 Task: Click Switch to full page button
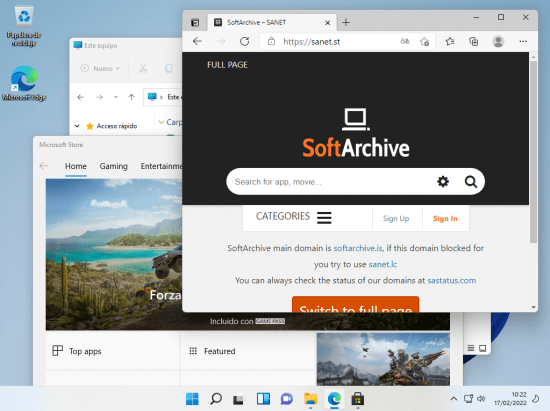click(356, 304)
